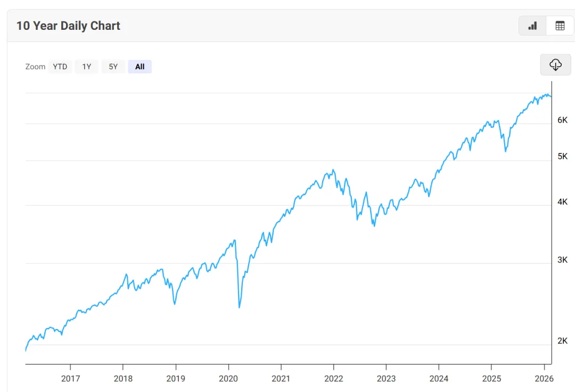This screenshot has width=575, height=392.
Task: Choose the 5Y zoom range
Action: pyautogui.click(x=113, y=67)
